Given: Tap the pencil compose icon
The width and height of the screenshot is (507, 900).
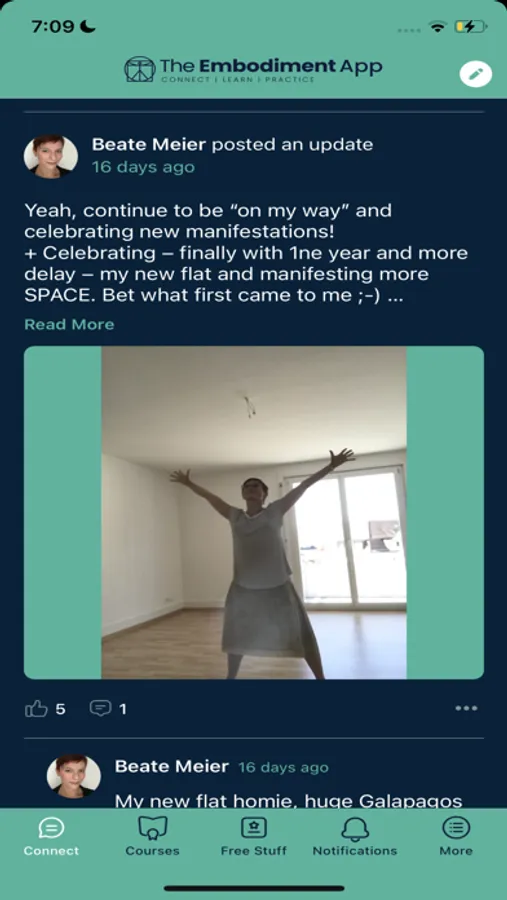Looking at the screenshot, I should click(x=475, y=74).
